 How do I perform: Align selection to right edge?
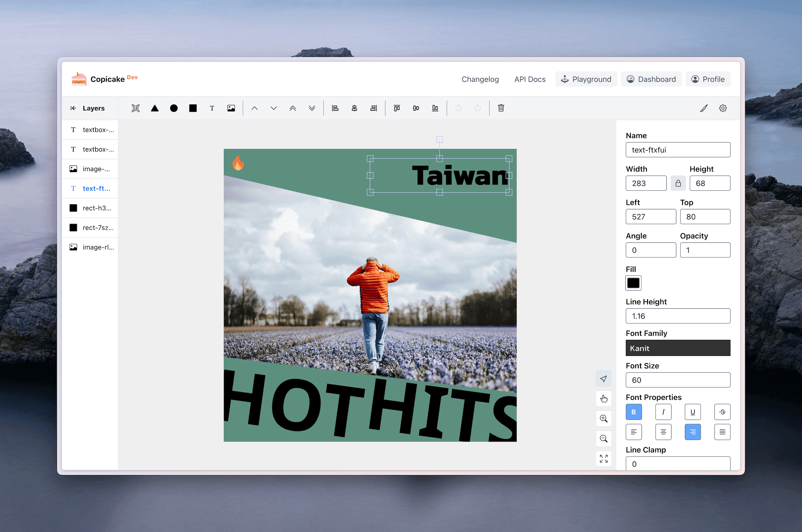(374, 108)
